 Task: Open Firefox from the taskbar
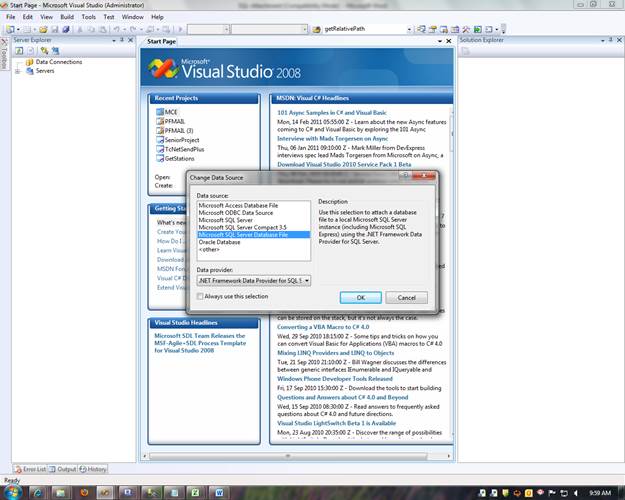84,493
